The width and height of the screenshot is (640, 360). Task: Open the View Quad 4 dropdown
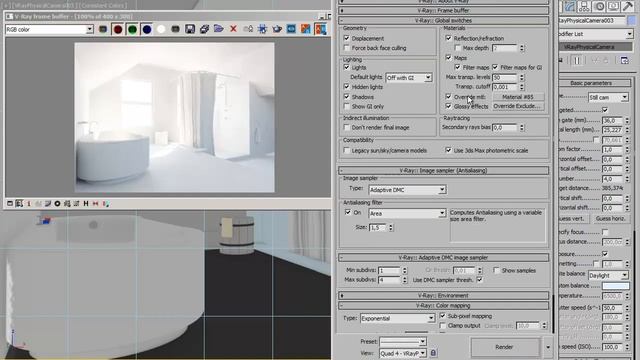403,353
